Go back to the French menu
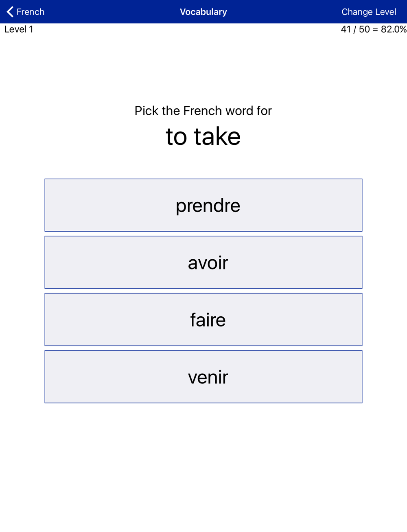 pyautogui.click(x=26, y=12)
